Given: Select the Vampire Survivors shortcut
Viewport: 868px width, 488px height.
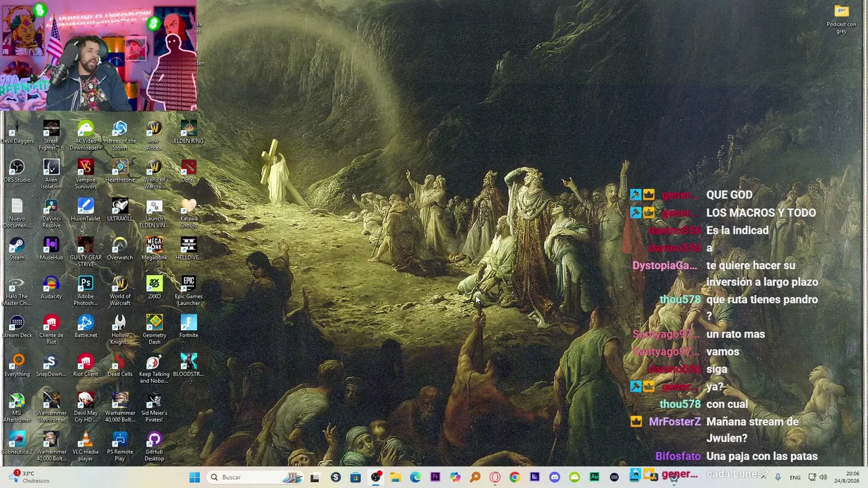Looking at the screenshot, I should coord(85,174).
